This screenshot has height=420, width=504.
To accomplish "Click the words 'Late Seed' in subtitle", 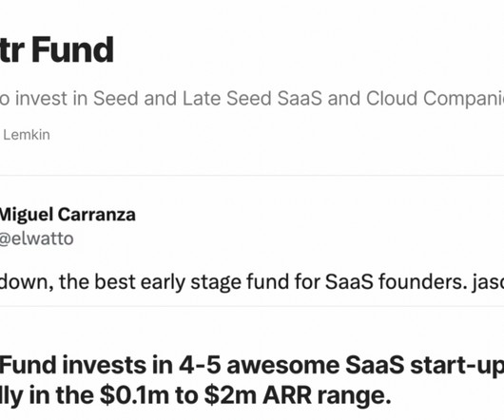I will click(227, 98).
